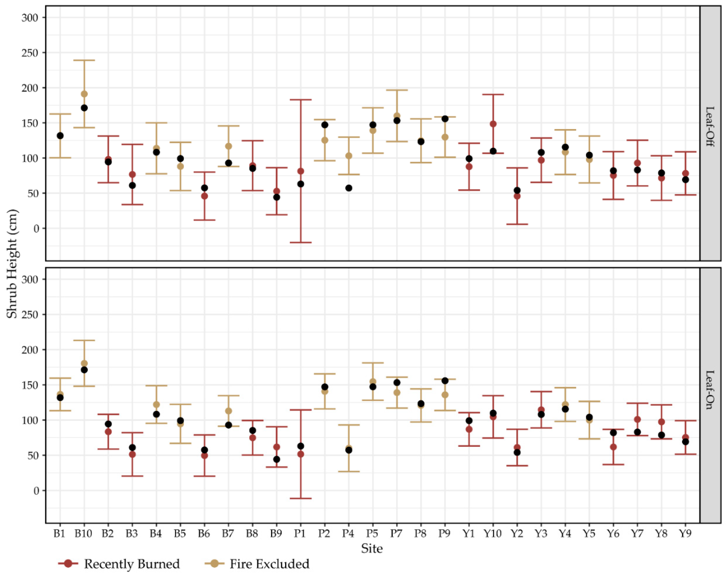The width and height of the screenshot is (728, 576).
Task: Click the Leaf-Off facet strip label
Action: [710, 126]
